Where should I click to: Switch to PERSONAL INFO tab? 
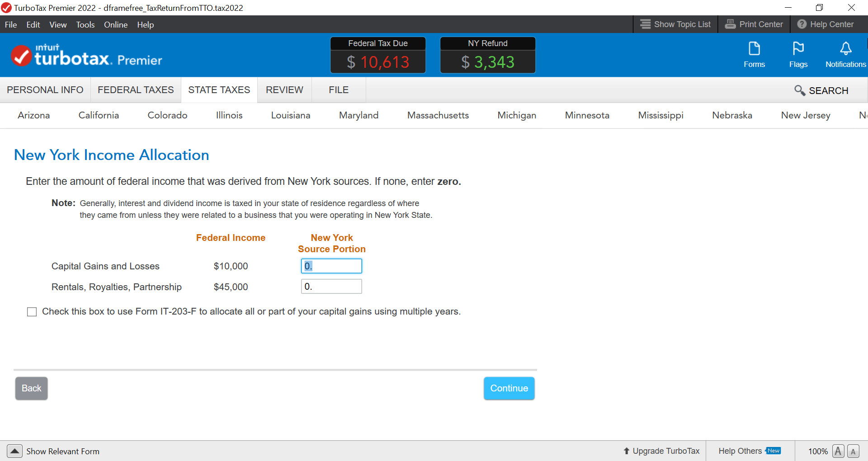tap(45, 90)
